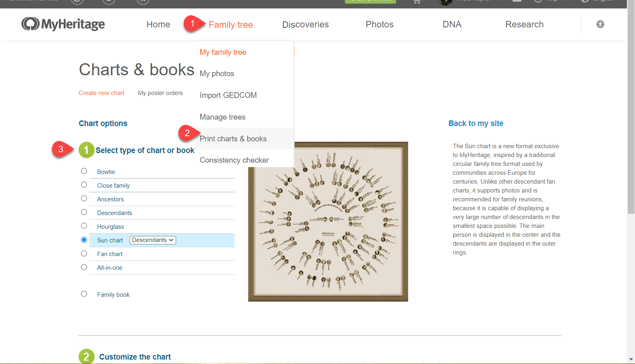Expand the Sun chart Descendants dropdown
Image resolution: width=635 pixels, height=364 pixels.
(153, 240)
